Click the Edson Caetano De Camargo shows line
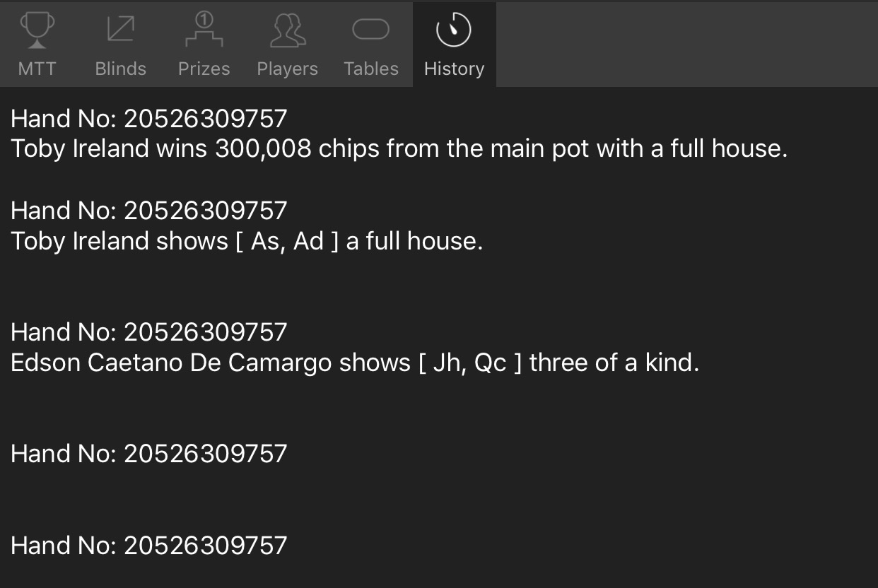 (355, 363)
